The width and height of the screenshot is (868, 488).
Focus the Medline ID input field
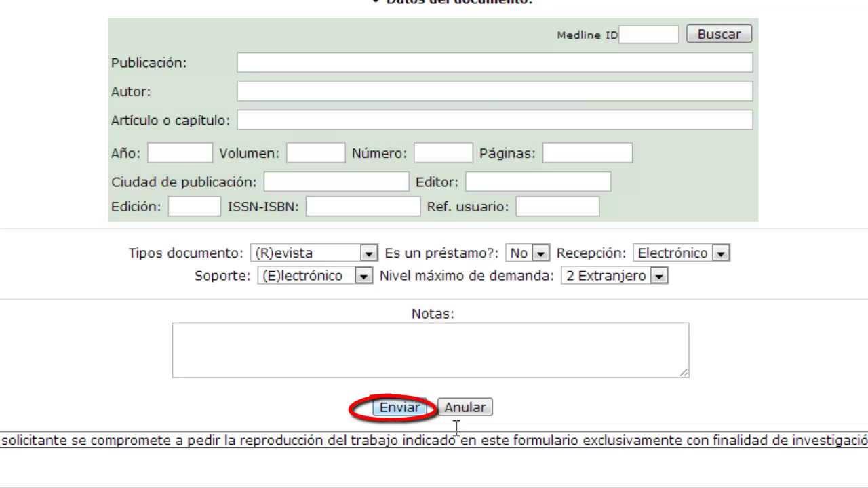pyautogui.click(x=648, y=35)
